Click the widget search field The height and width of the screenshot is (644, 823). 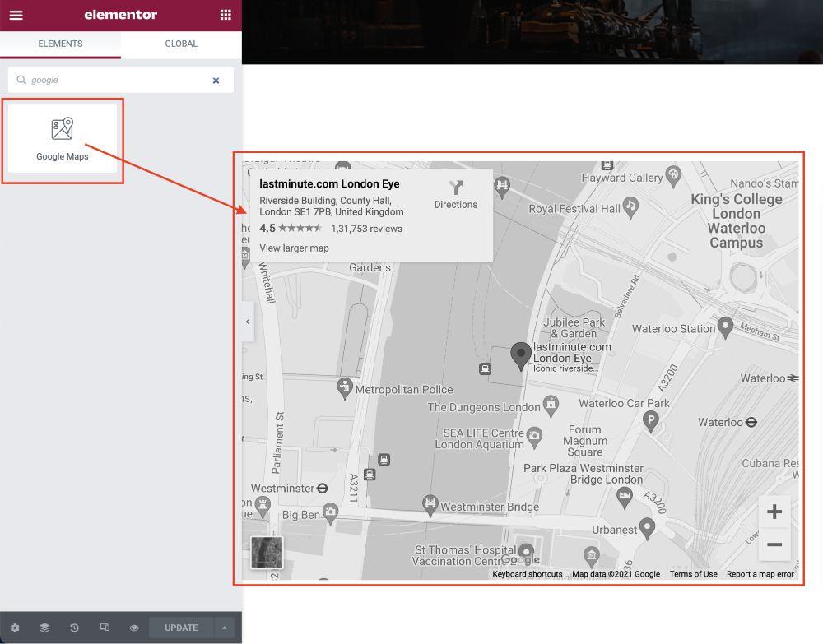(x=121, y=81)
